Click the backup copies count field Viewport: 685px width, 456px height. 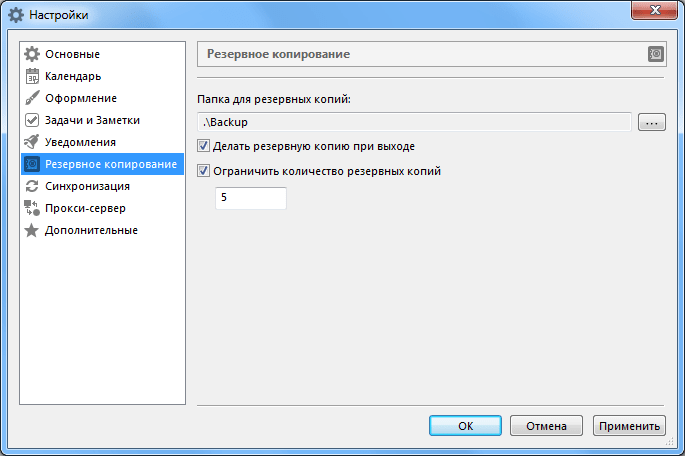click(251, 198)
